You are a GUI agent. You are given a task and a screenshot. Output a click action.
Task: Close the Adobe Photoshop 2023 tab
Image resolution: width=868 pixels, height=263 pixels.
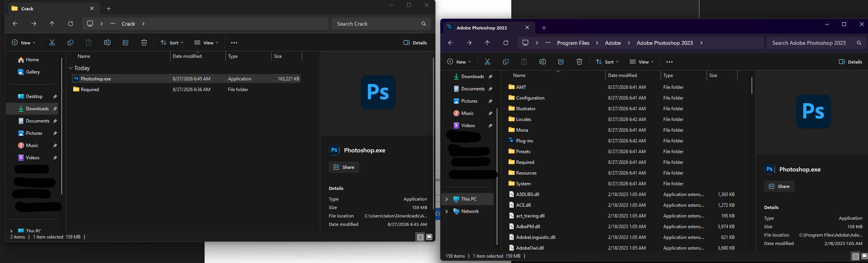527,28
